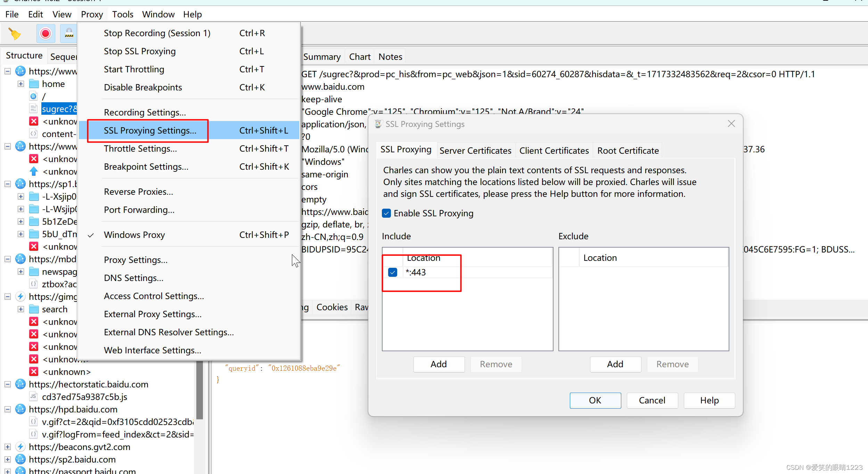Select Throttle Settings menu entry
This screenshot has height=474, width=868.
coord(140,148)
